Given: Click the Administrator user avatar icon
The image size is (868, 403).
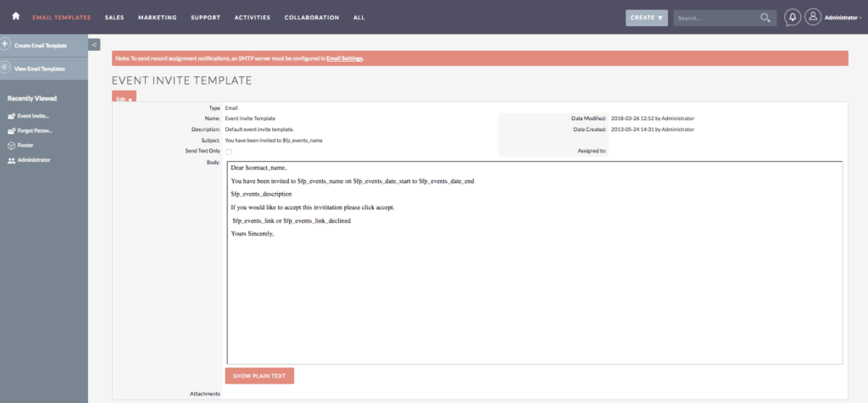Looking at the screenshot, I should 813,17.
